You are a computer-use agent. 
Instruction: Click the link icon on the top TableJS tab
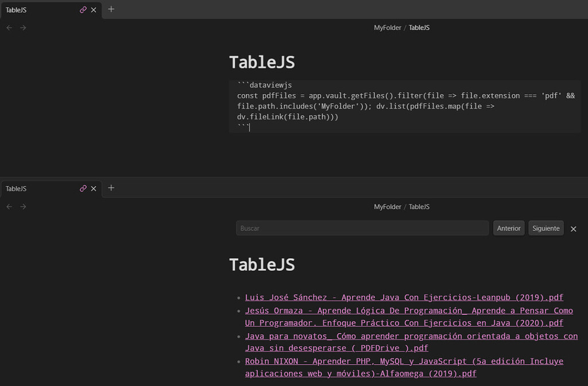[x=83, y=10]
